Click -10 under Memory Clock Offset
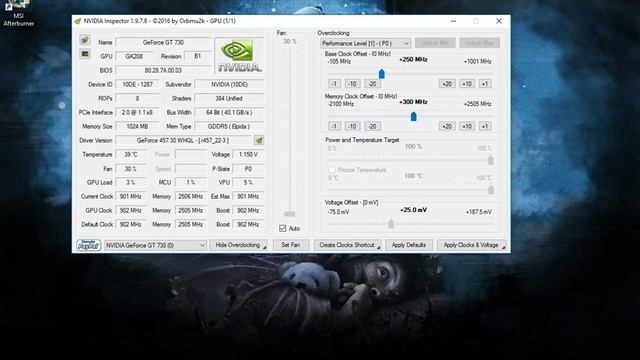This screenshot has width=640, height=360. (x=352, y=126)
